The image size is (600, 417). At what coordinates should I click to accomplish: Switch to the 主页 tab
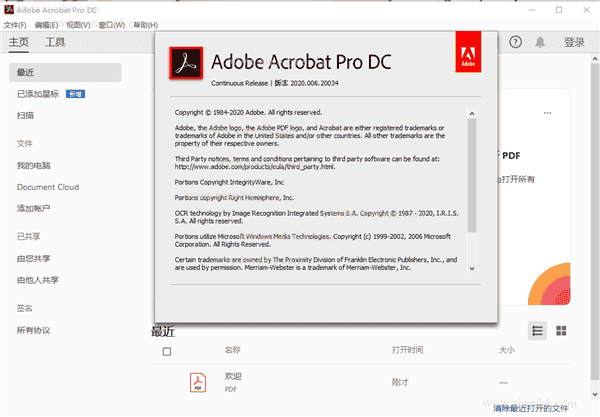click(19, 42)
